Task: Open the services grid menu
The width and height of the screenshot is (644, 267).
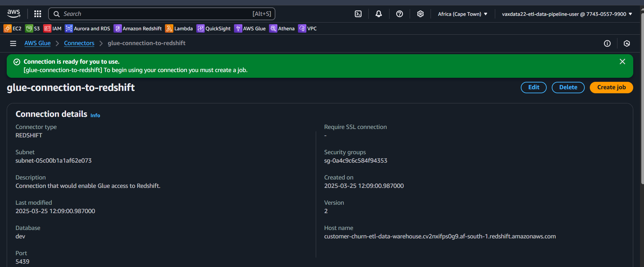Action: tap(38, 14)
